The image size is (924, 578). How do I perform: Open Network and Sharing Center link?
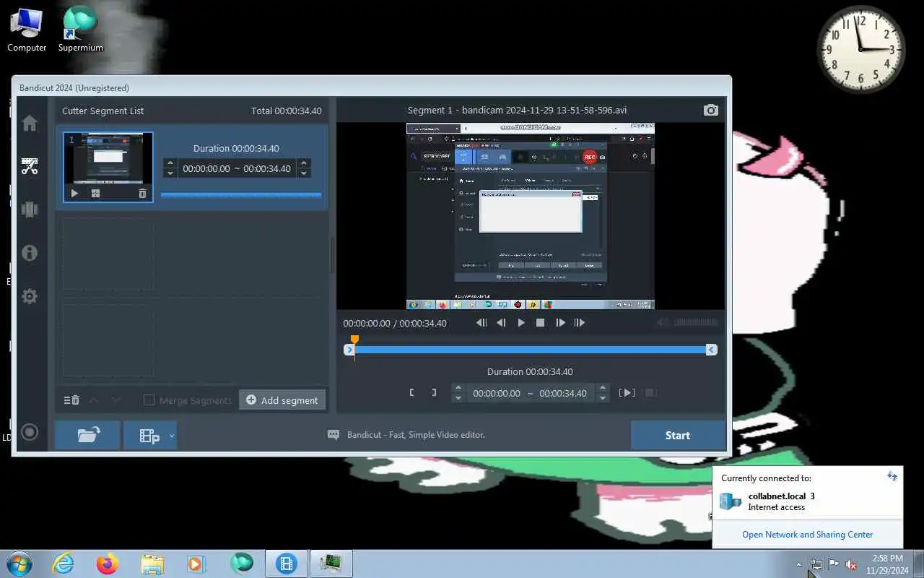pos(807,535)
